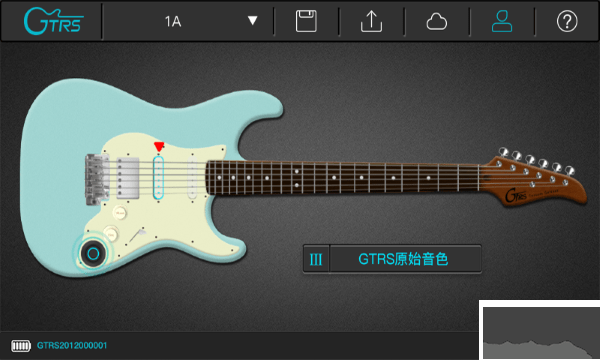Click the volume knob on the pickguard
Viewport: 600px width, 360px height.
pyautogui.click(x=120, y=212)
